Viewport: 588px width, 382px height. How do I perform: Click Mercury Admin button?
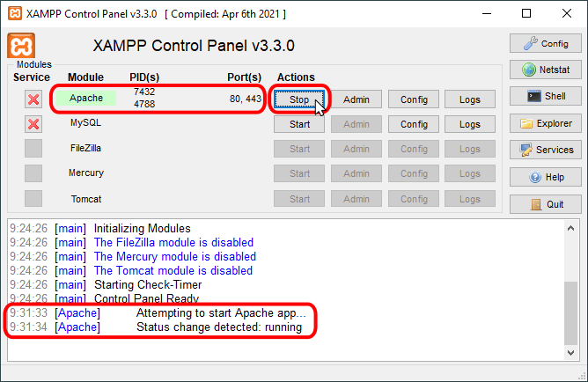(356, 173)
